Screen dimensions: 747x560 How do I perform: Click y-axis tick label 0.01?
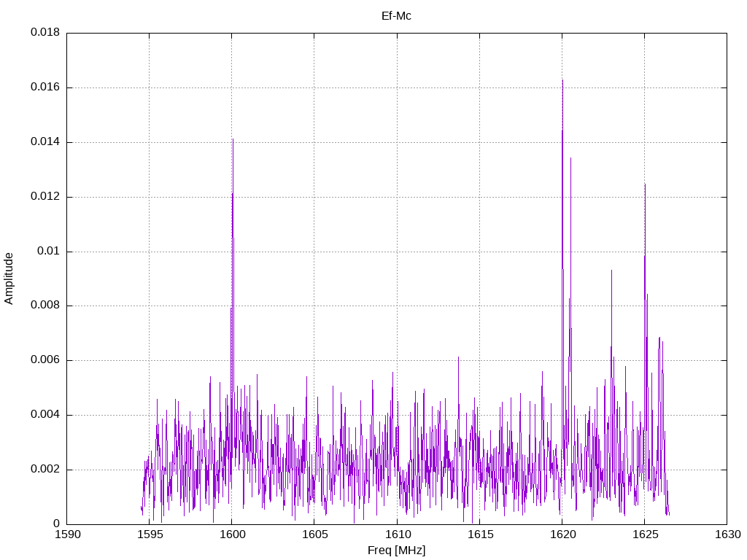coord(49,251)
